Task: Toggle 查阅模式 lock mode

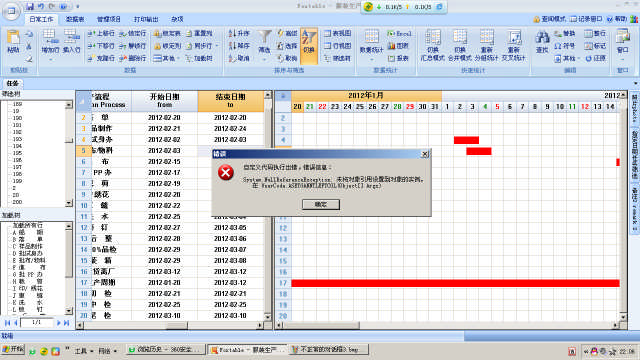Action: (549, 19)
